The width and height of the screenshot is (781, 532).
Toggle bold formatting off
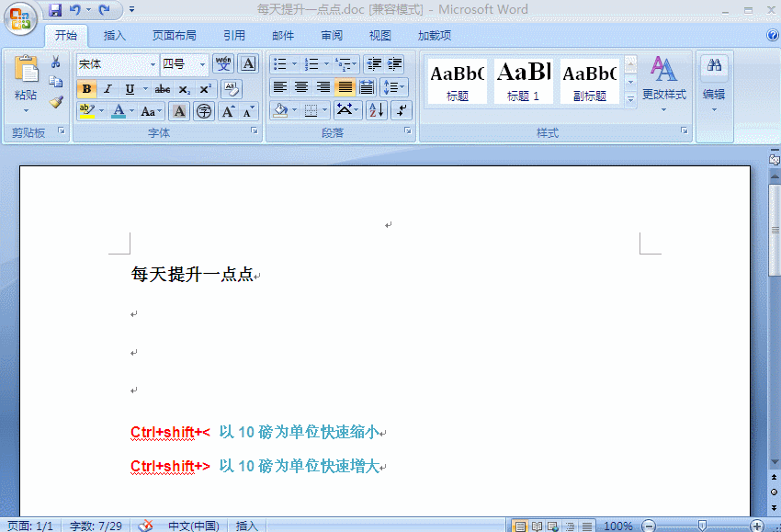85,88
